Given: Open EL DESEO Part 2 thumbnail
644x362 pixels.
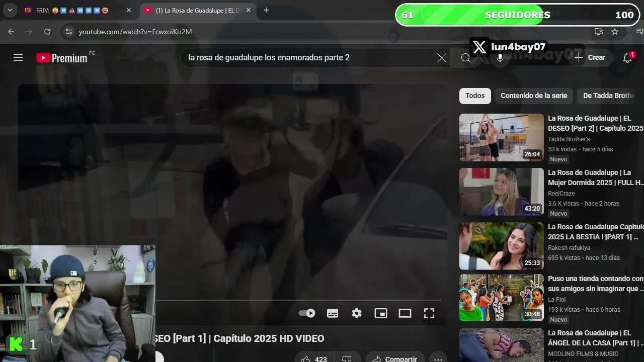Looking at the screenshot, I should 502,137.
